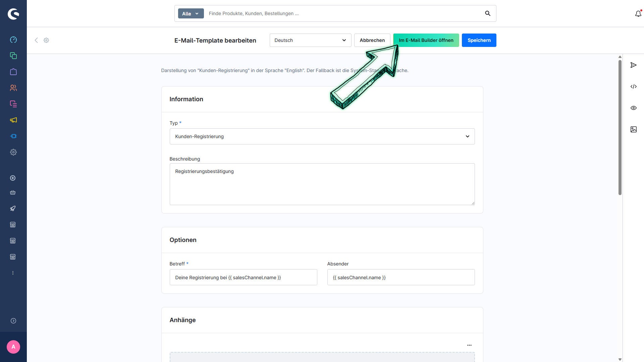Toggle the preview eye icon in right sidebar
The image size is (644, 362).
click(x=633, y=108)
